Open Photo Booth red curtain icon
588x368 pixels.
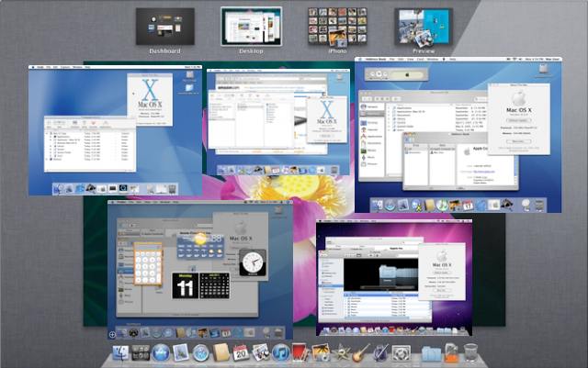coord(300,352)
